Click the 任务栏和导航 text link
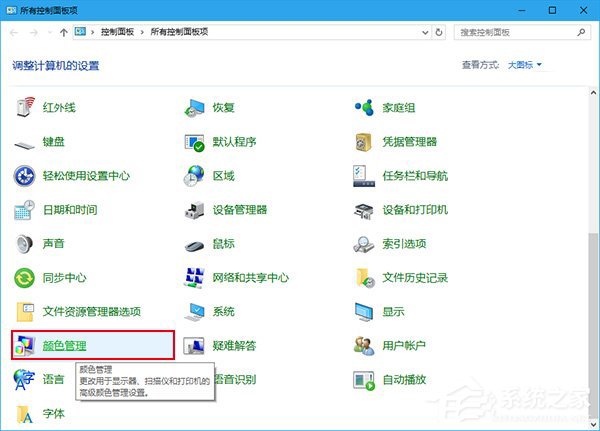The image size is (600, 431). (x=415, y=176)
